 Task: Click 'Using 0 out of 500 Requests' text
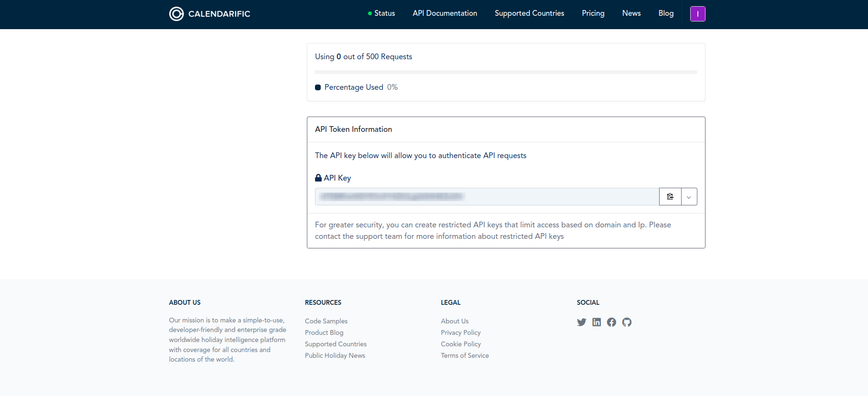coord(363,56)
